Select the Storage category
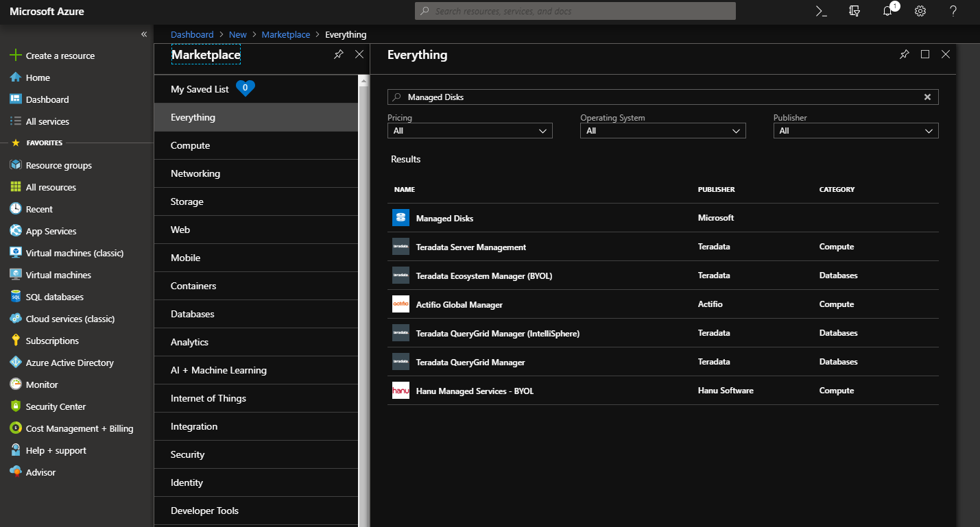Screen dimensions: 980x527 pos(256,201)
